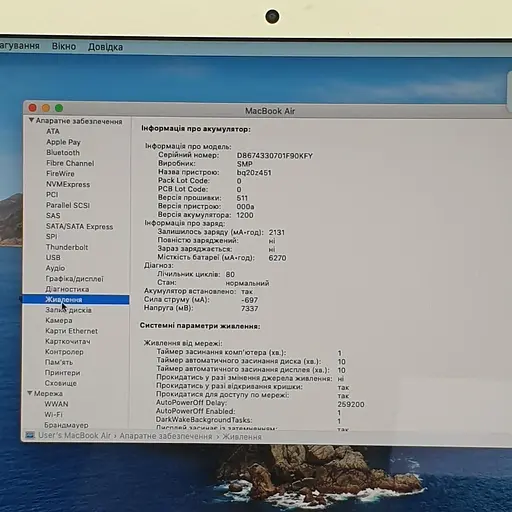Click the battery capacity value 6270

click(277, 258)
